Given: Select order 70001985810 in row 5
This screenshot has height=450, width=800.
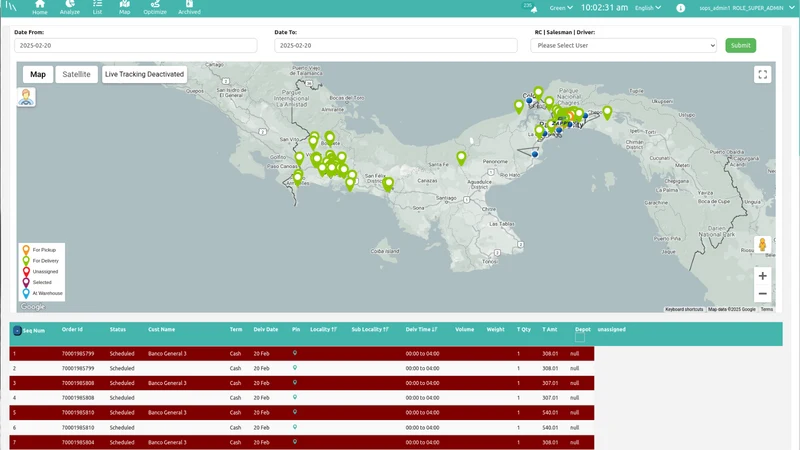Looking at the screenshot, I should tap(78, 413).
